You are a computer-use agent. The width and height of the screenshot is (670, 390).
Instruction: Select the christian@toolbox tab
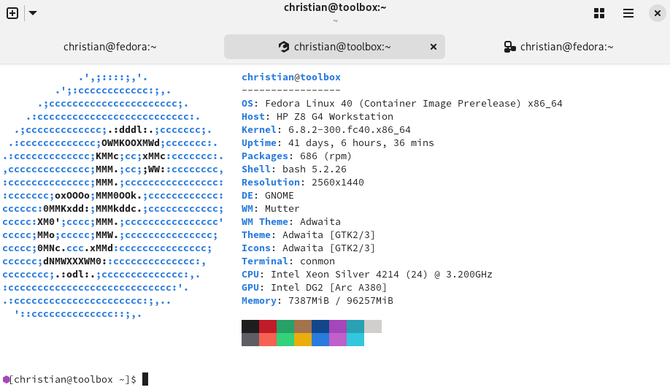tap(335, 47)
